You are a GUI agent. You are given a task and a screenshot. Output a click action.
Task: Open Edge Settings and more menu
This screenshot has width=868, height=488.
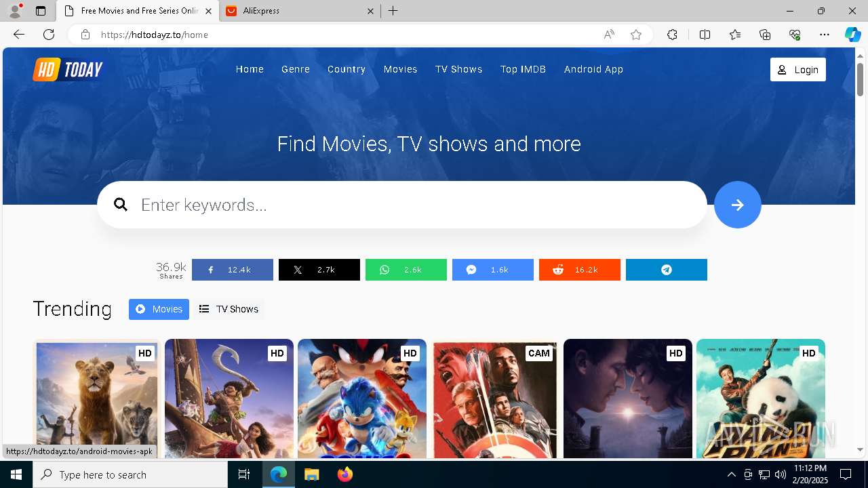pyautogui.click(x=825, y=35)
